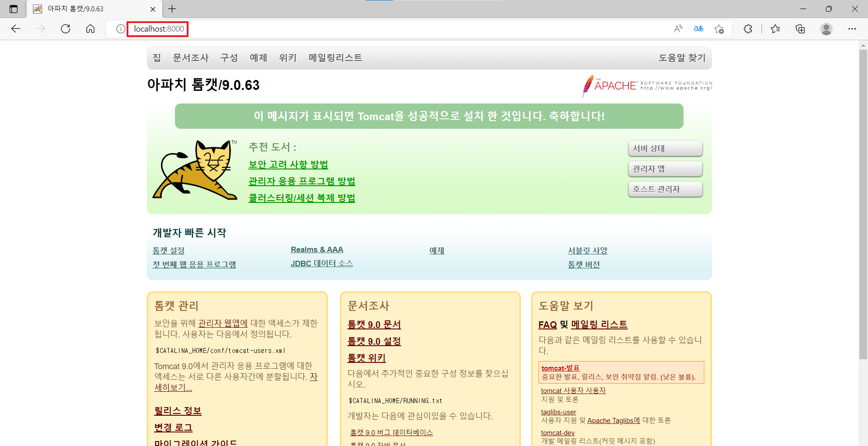This screenshot has width=868, height=446.
Task: Click the vertical page scrollbar thumb
Action: (863, 204)
